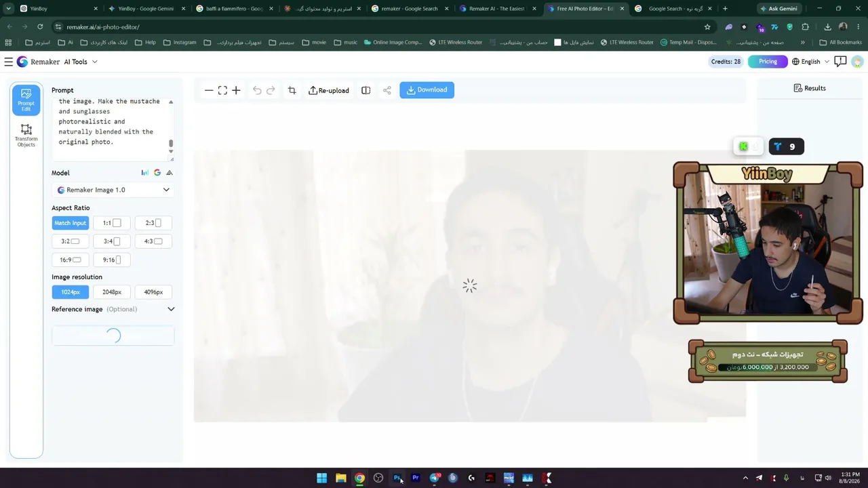Select the 3:4 aspect ratio
Image resolution: width=868 pixels, height=488 pixels.
(x=112, y=241)
